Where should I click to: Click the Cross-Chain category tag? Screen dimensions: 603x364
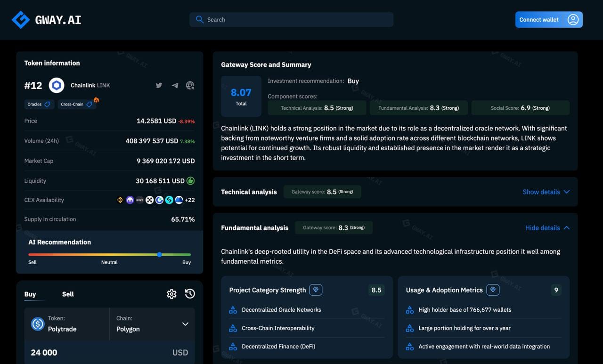[77, 104]
